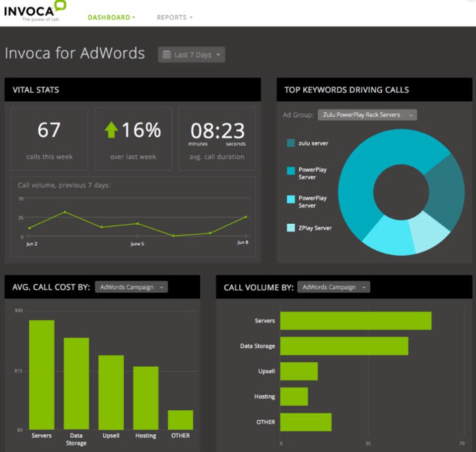Open the Reports menu
Image resolution: width=476 pixels, height=452 pixels.
[x=174, y=17]
